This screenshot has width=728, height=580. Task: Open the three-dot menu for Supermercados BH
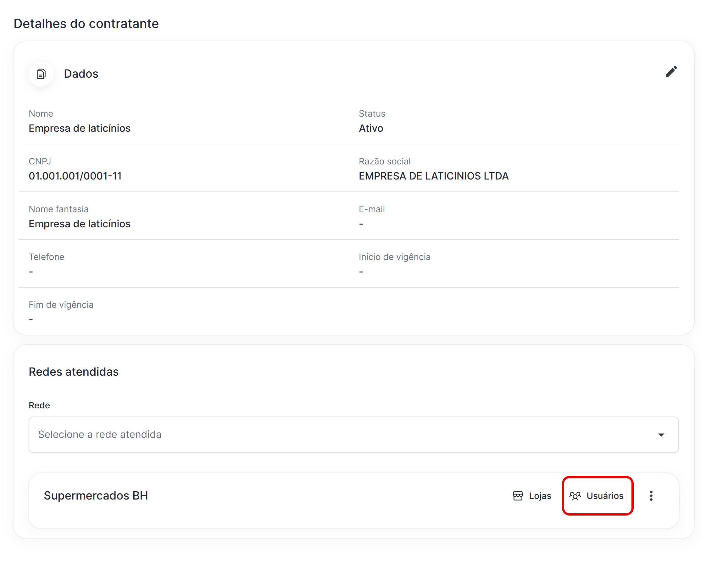pos(651,496)
